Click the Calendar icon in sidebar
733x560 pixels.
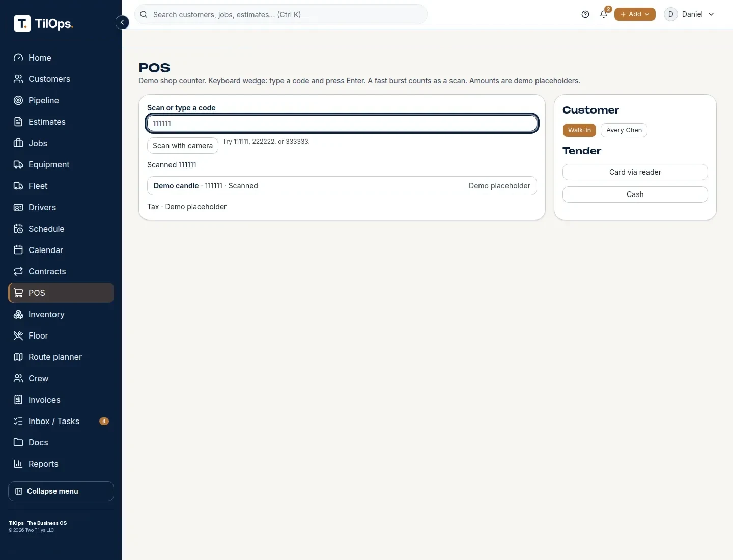(18, 250)
